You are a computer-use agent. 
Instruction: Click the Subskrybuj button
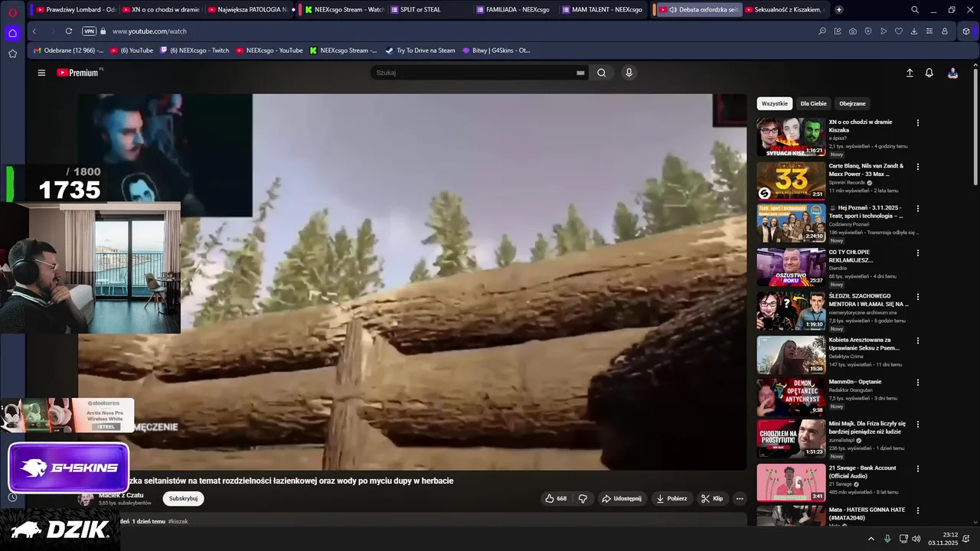tap(183, 499)
